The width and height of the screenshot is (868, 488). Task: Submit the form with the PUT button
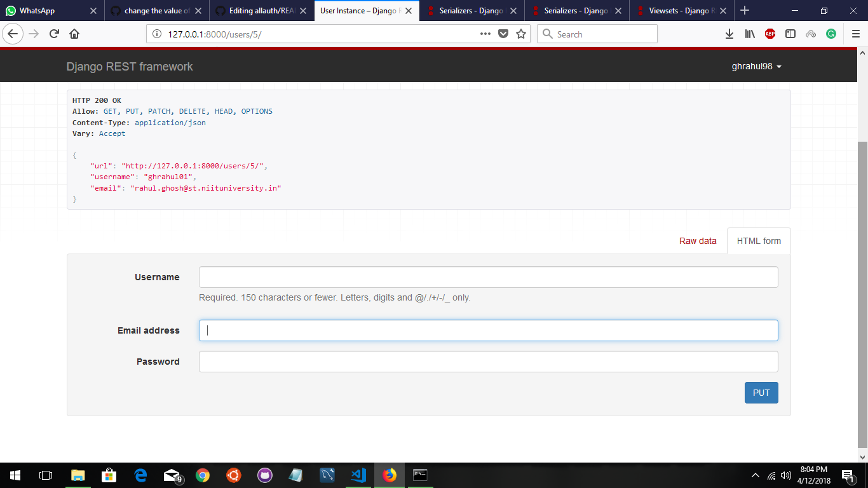761,393
